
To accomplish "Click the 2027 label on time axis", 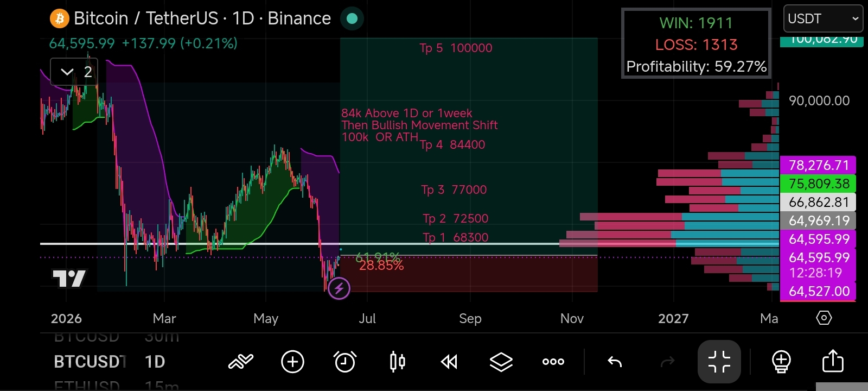I will (673, 318).
